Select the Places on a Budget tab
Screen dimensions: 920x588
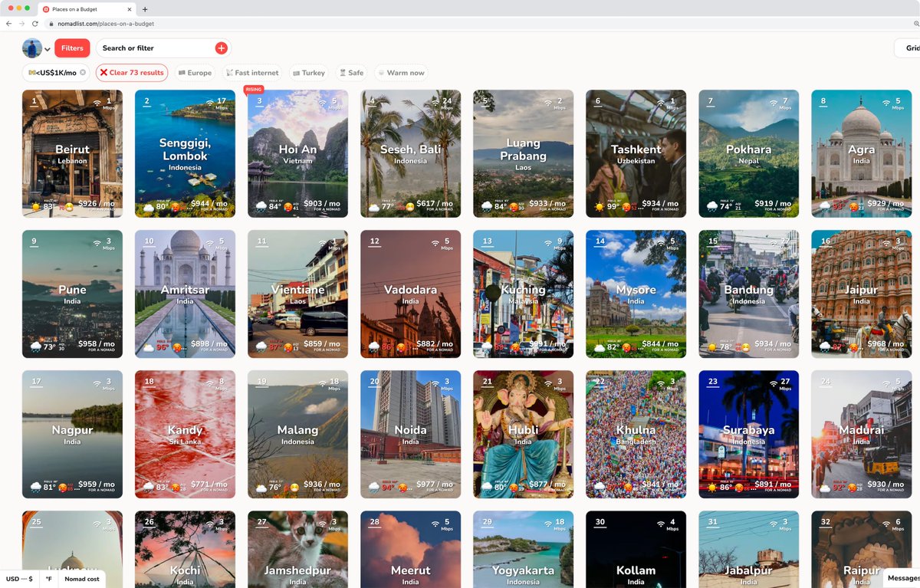click(87, 9)
